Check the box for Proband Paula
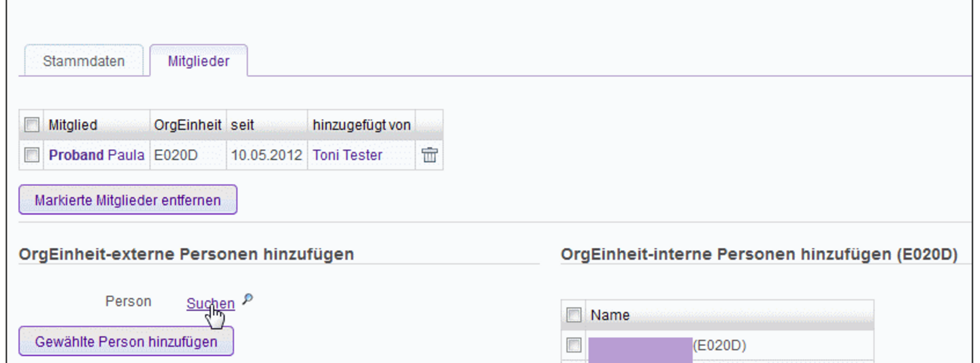 [31, 155]
